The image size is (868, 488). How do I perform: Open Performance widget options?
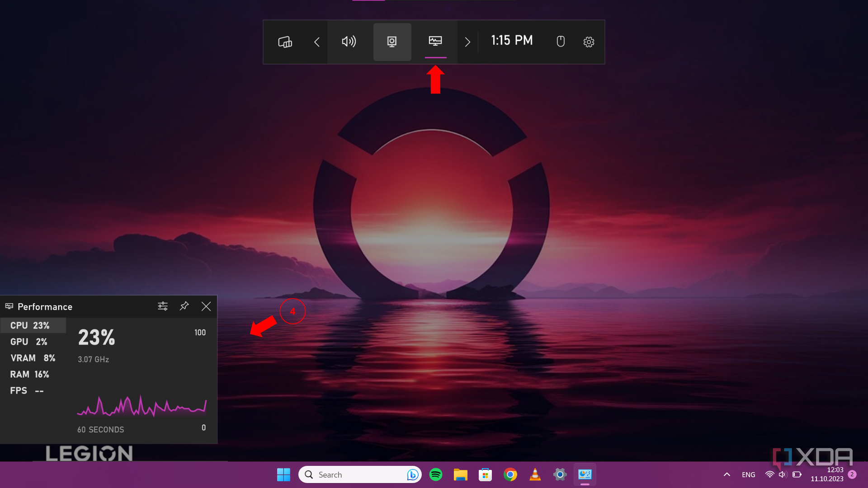click(162, 306)
